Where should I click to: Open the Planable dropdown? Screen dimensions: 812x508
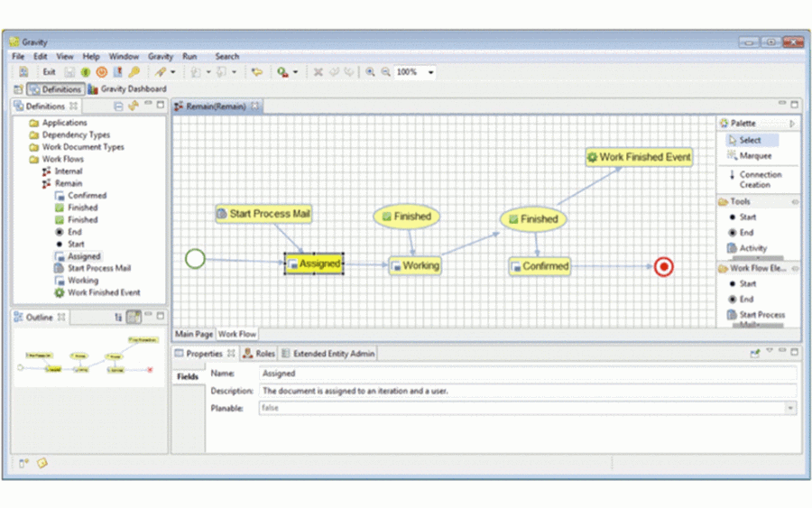point(790,408)
